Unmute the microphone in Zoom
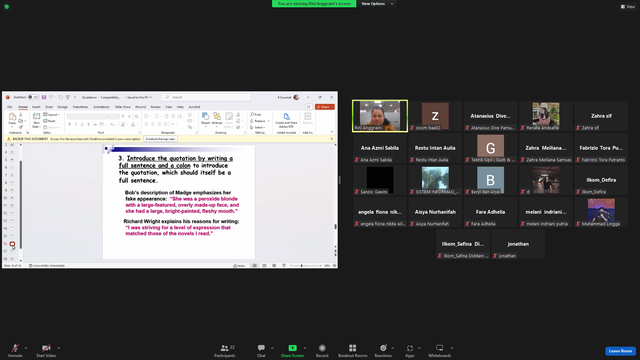This screenshot has height=360, width=640. [x=15, y=350]
